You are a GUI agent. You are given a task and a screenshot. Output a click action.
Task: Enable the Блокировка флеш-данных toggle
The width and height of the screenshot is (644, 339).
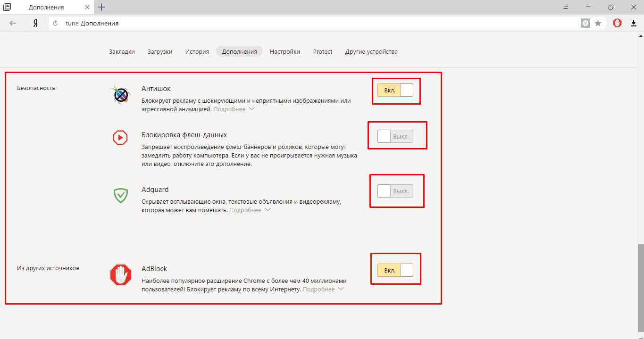pyautogui.click(x=395, y=137)
